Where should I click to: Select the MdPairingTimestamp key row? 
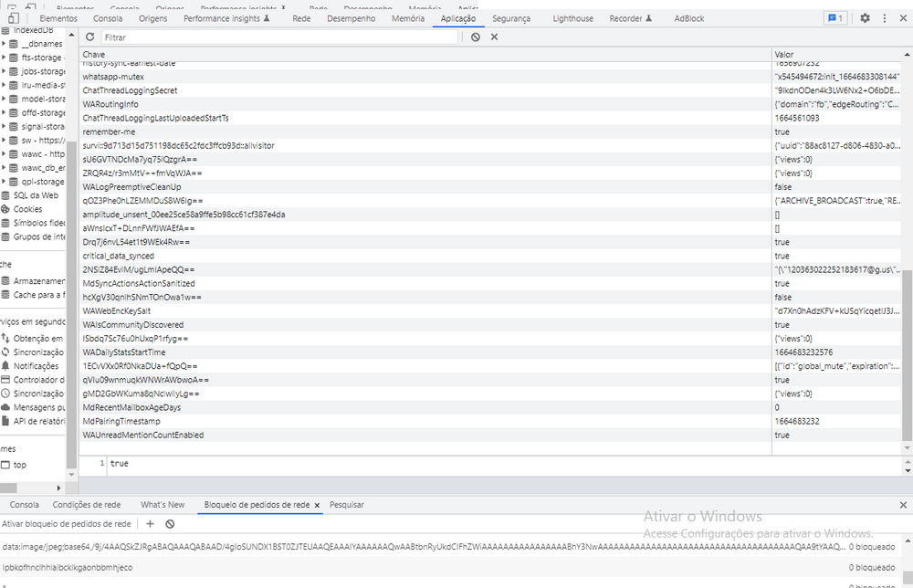490,421
